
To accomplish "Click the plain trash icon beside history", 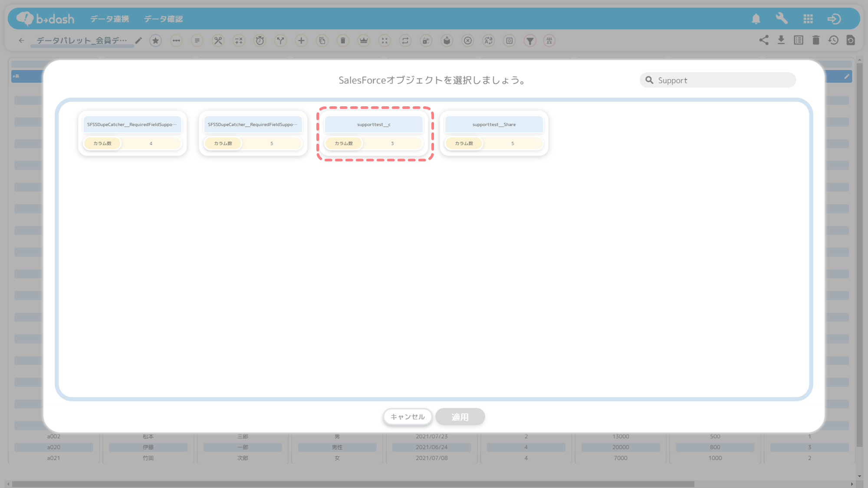I will (x=816, y=40).
